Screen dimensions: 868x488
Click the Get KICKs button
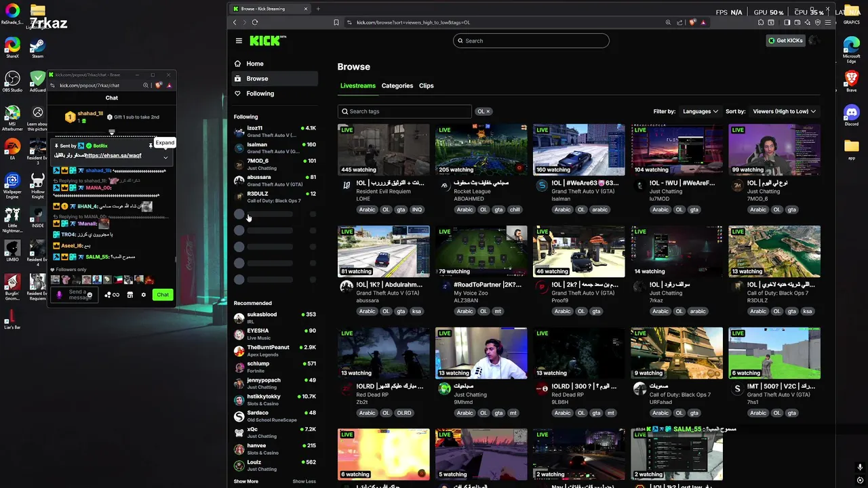coord(785,41)
